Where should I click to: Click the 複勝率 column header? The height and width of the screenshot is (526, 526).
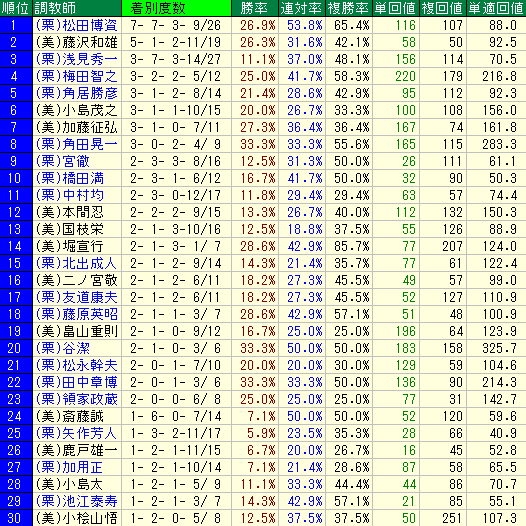349,8
